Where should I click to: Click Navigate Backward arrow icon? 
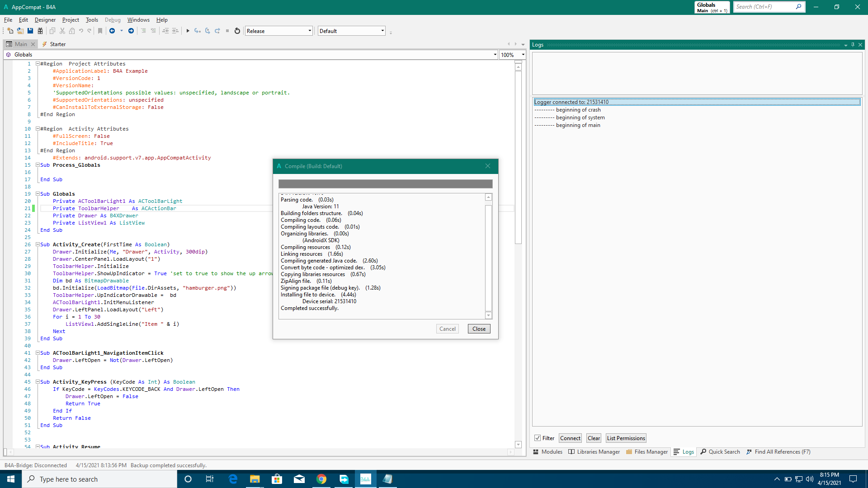(112, 31)
